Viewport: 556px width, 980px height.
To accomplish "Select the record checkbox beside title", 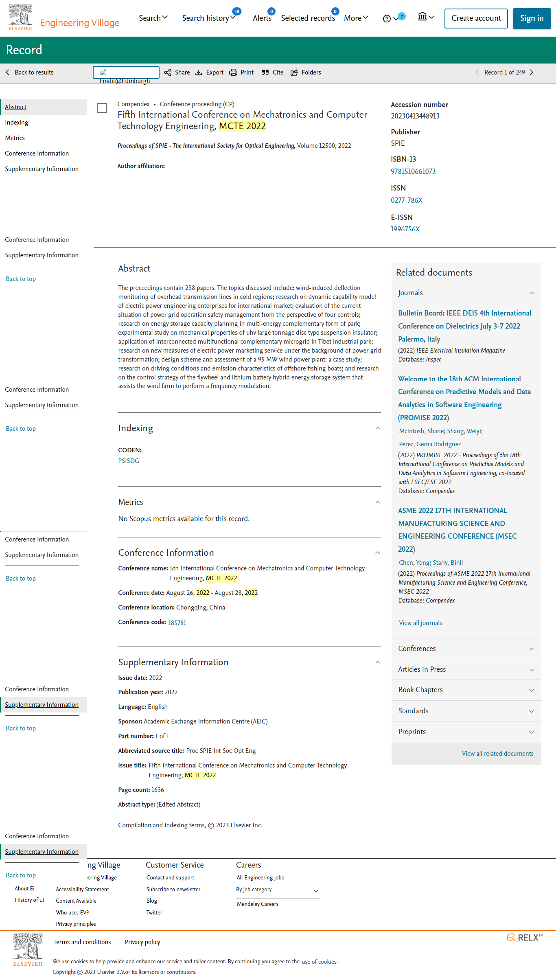I will (x=102, y=108).
